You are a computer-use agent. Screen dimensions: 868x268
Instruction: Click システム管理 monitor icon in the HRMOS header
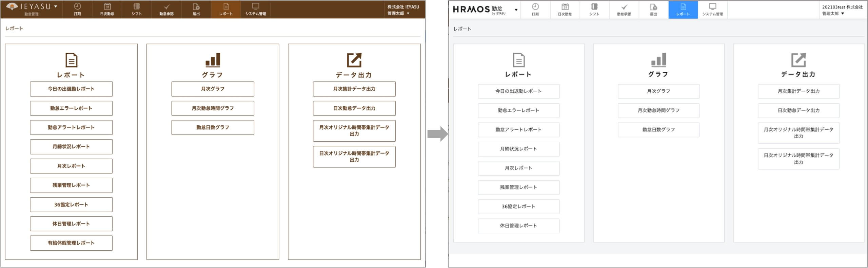click(712, 7)
